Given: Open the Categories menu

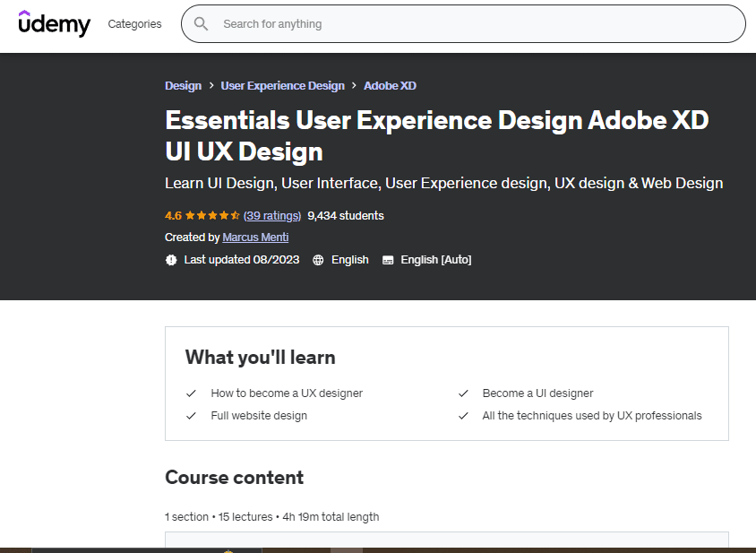Looking at the screenshot, I should tap(134, 24).
